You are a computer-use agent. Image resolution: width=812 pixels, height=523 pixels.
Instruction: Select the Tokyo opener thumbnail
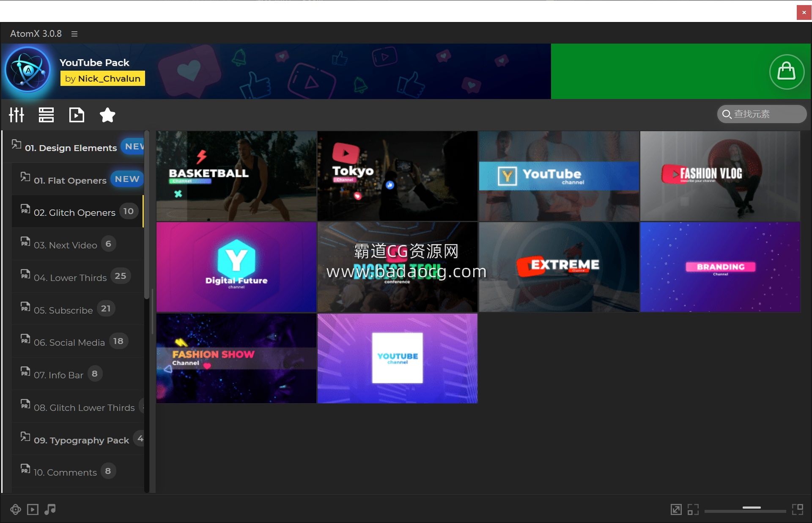tap(398, 176)
